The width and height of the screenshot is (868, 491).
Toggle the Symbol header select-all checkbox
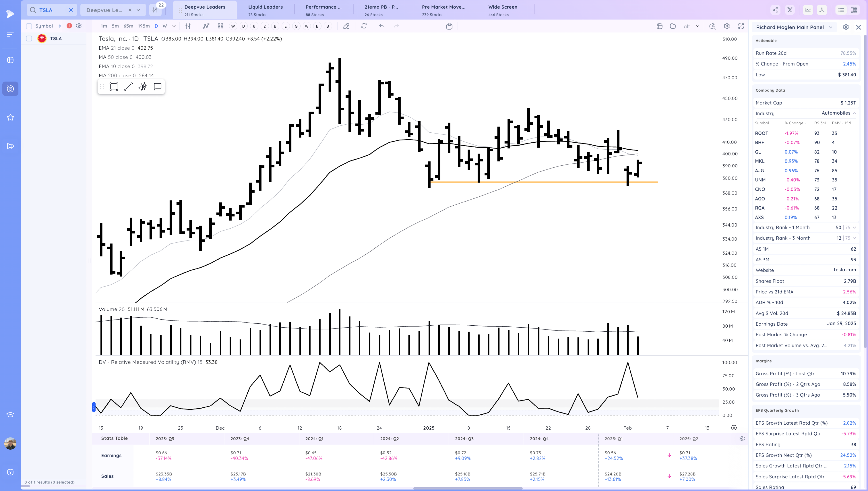tap(29, 26)
